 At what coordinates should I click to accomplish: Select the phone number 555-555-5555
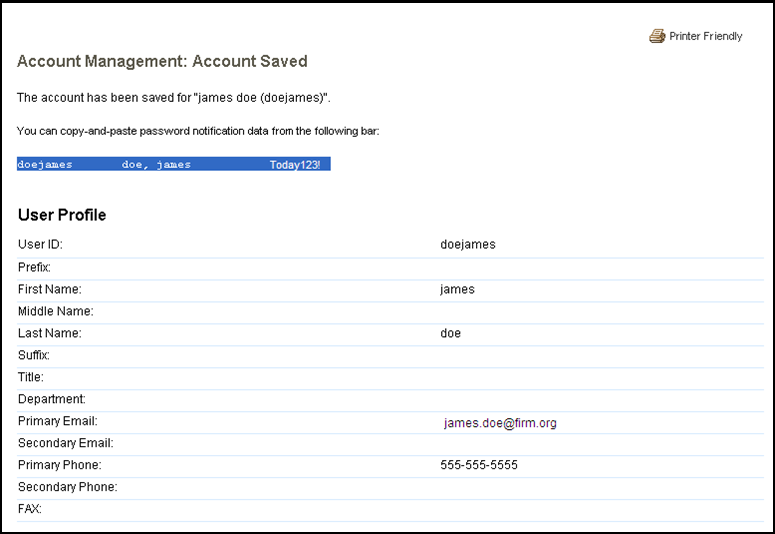coord(479,465)
